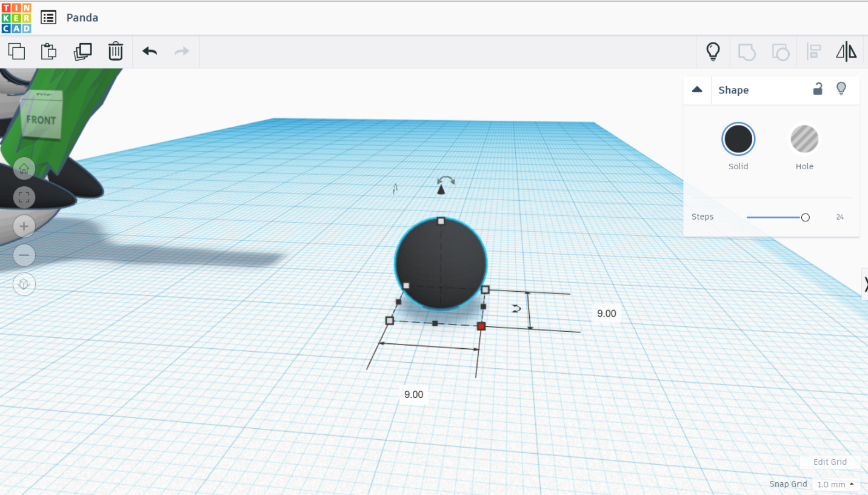Expand the shapes panel side arrow
The height and width of the screenshot is (495, 868).
(x=864, y=284)
